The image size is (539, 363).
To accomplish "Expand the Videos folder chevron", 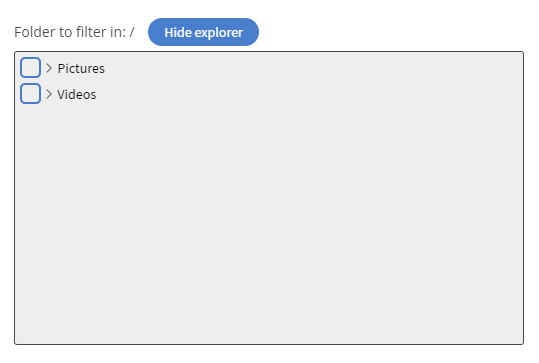I will tap(49, 94).
